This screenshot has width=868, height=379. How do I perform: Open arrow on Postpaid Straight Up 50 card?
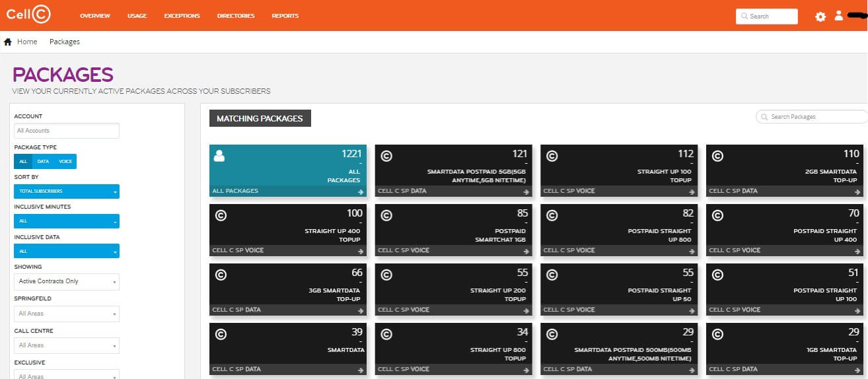click(x=692, y=310)
